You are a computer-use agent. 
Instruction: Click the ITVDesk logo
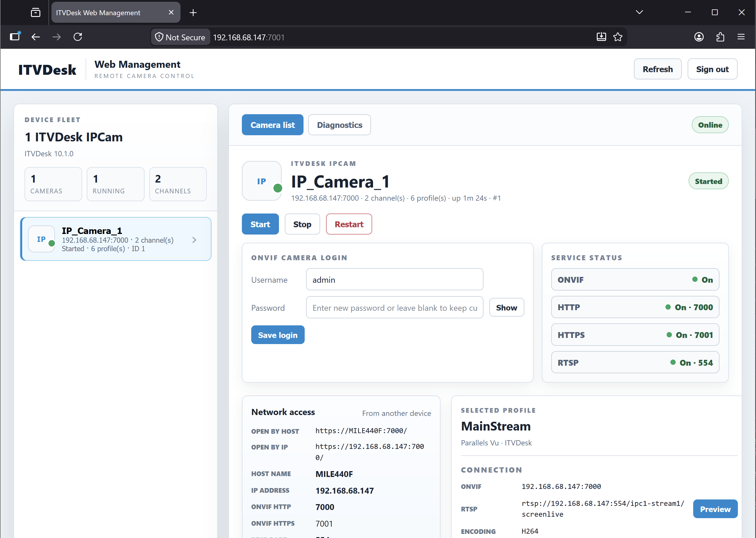[x=47, y=70]
